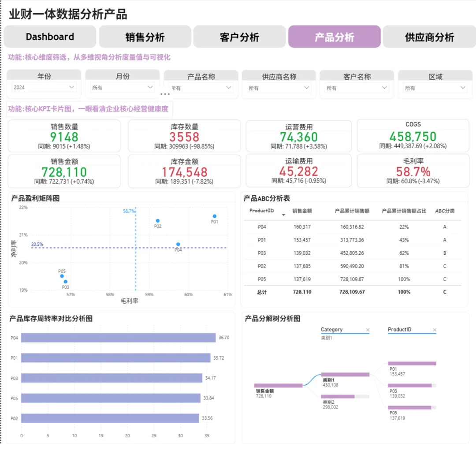Open the 供应商分析 tab
The image size is (476, 476).
coord(429,37)
